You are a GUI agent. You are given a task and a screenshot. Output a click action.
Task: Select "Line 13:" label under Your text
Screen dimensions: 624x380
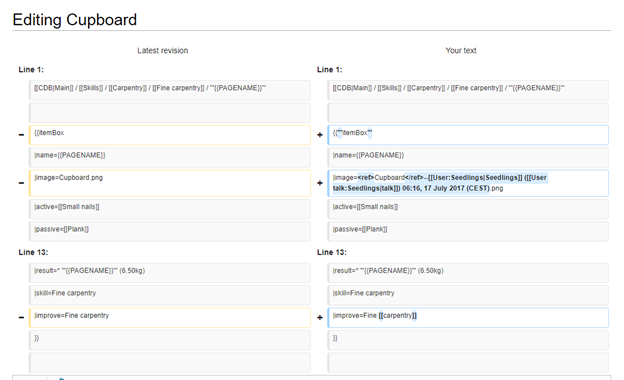click(332, 252)
